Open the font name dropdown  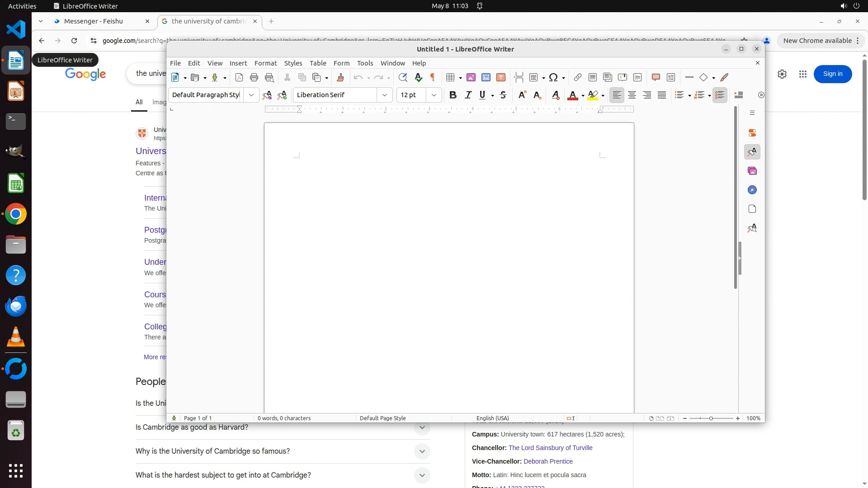[384, 95]
